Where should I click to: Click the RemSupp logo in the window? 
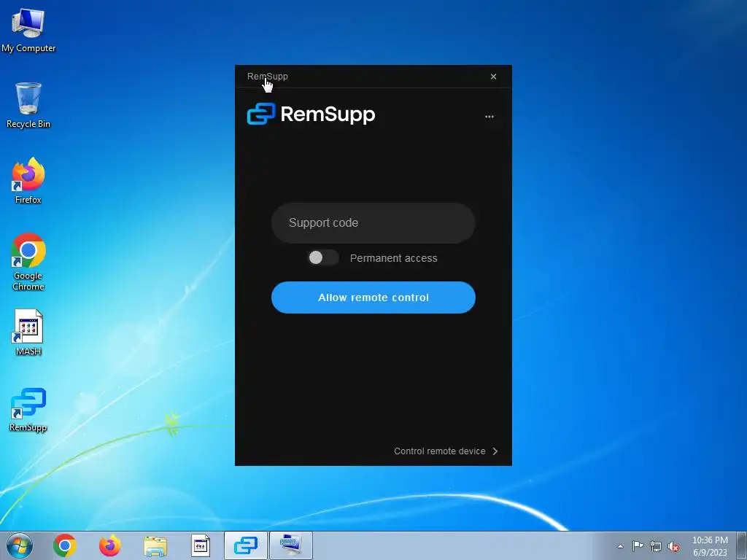311,114
